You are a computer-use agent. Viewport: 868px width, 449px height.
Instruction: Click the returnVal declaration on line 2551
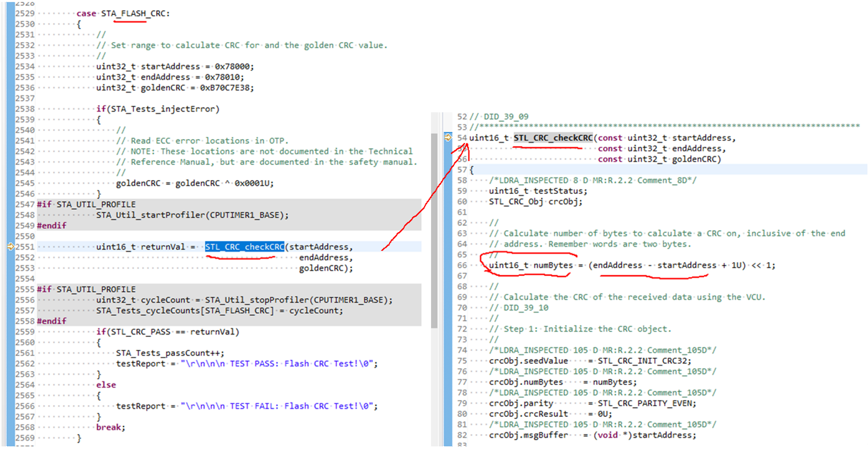point(141,247)
